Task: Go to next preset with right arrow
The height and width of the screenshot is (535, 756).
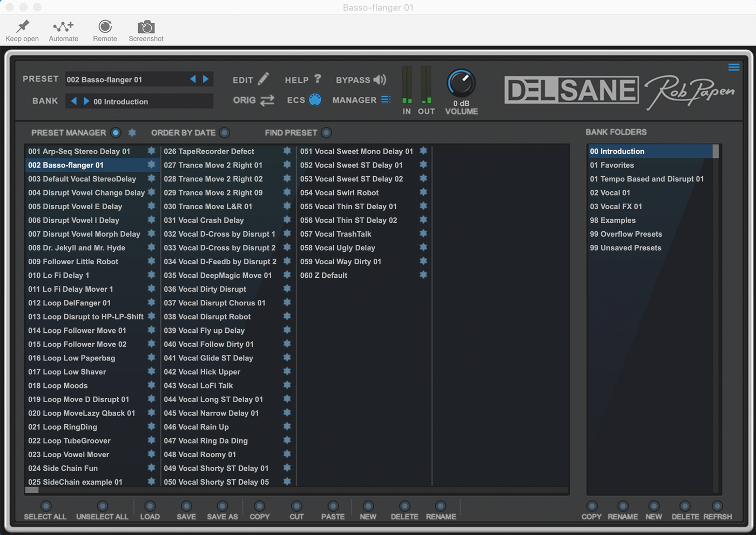Action: pos(206,79)
